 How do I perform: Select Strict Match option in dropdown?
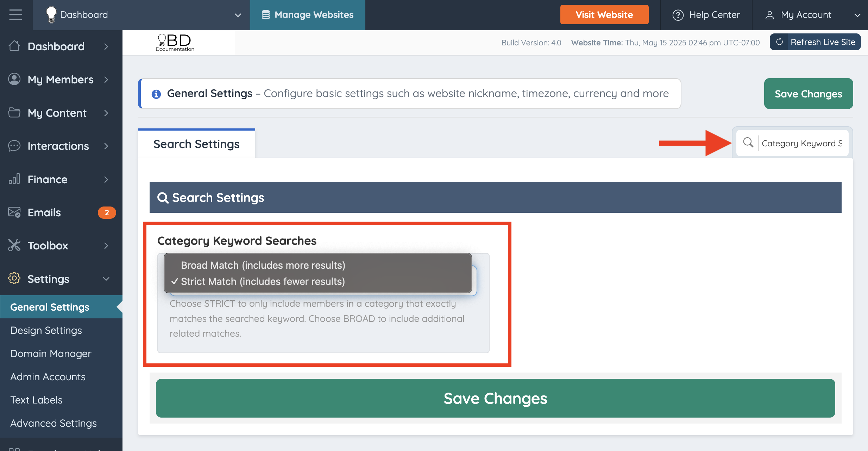pos(263,281)
